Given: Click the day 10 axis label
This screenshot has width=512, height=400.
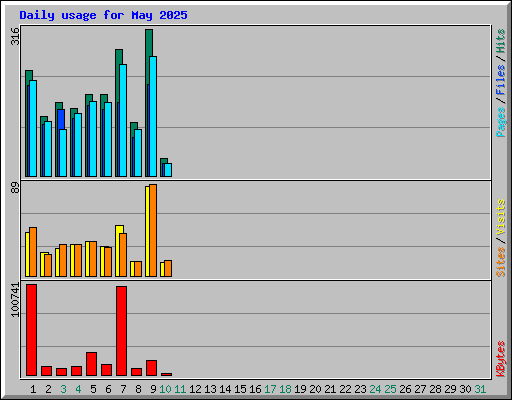Looking at the screenshot, I should point(165,389).
